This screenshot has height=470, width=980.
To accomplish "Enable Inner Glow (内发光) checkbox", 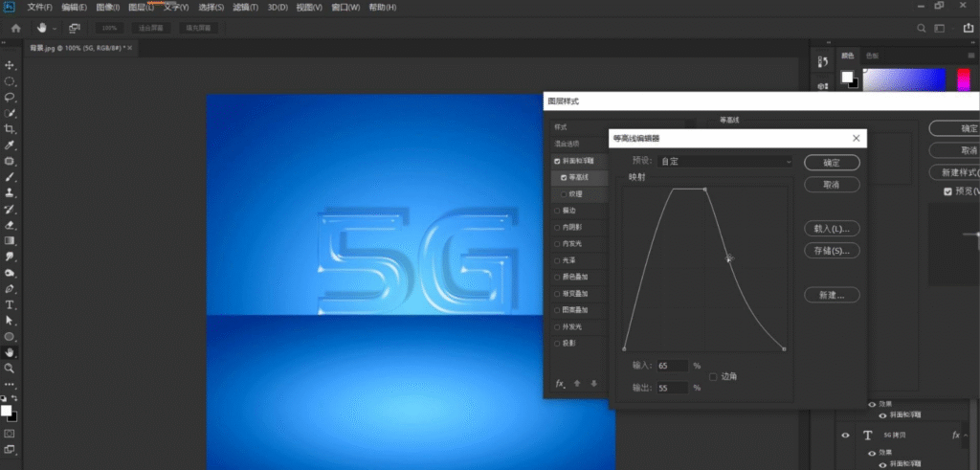I will click(558, 244).
